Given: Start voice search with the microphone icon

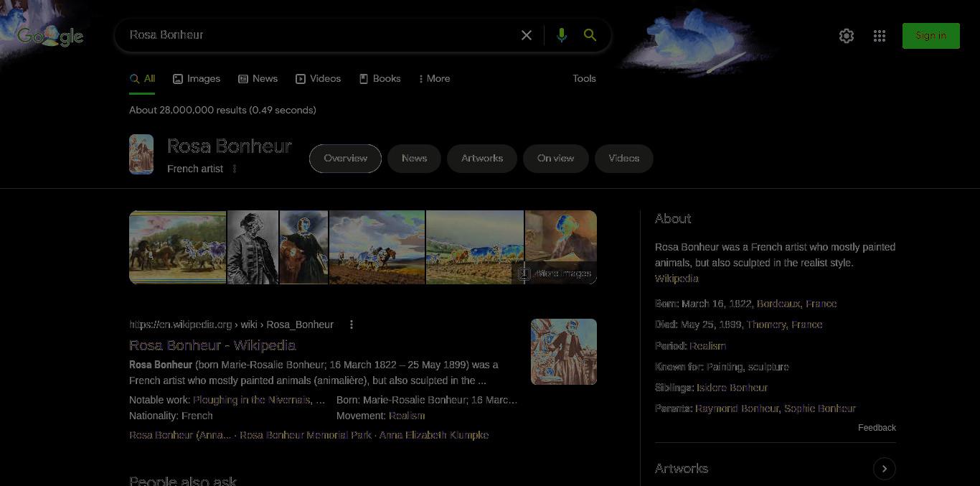Looking at the screenshot, I should pyautogui.click(x=562, y=35).
